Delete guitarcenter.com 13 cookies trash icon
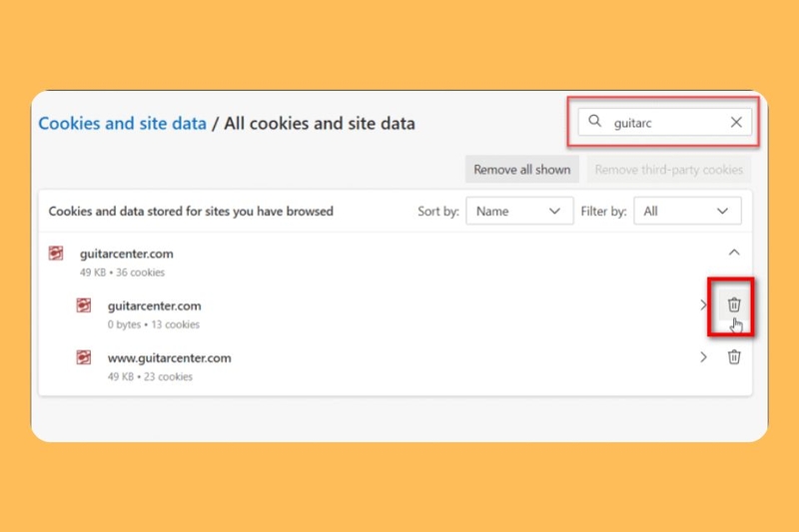The image size is (799, 532). click(734, 304)
